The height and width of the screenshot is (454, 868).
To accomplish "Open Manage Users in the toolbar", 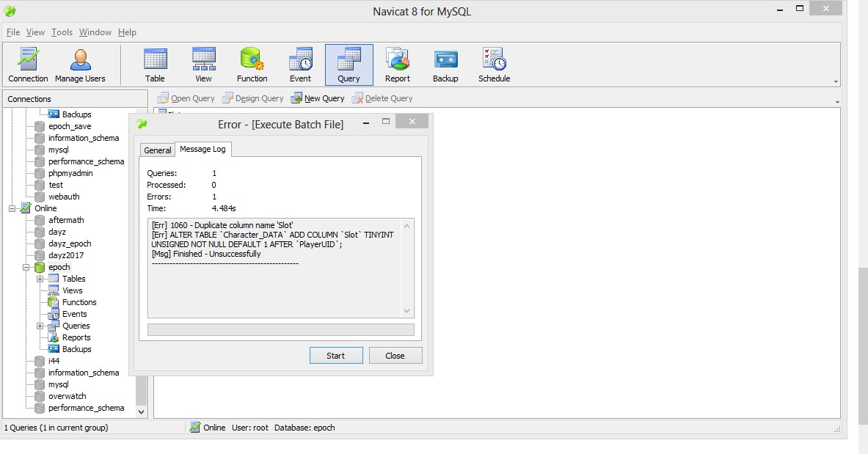I will coord(80,65).
